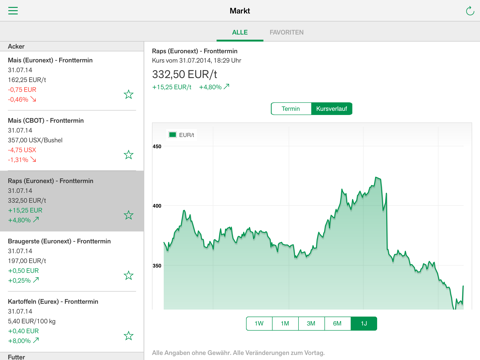Open Kartoffeln (Eurex) - Fronttermin entry

point(72,321)
